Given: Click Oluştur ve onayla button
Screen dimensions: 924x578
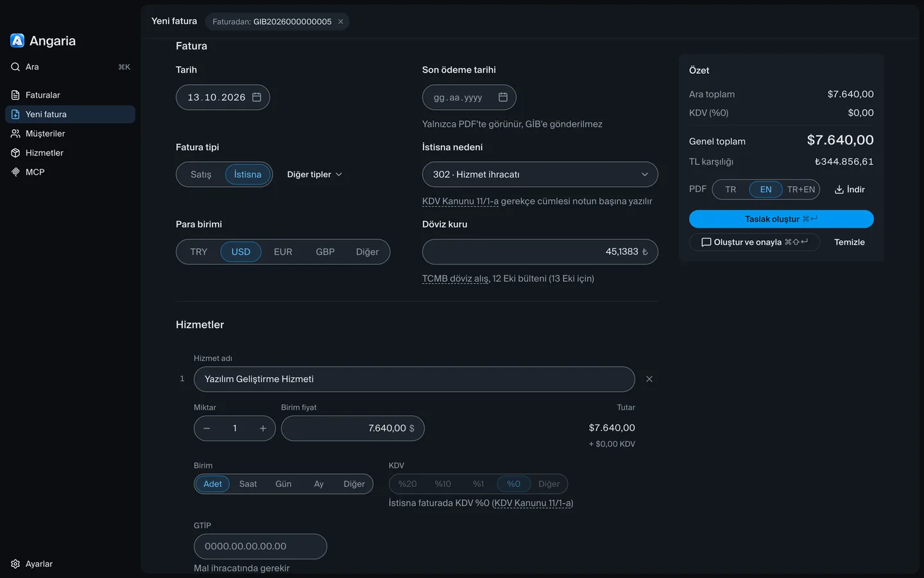Looking at the screenshot, I should point(755,242).
